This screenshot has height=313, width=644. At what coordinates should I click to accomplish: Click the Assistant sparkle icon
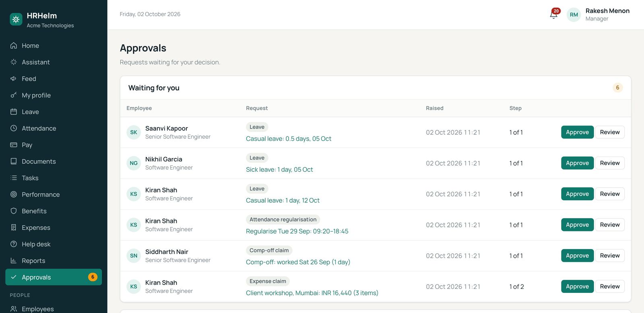pos(14,62)
